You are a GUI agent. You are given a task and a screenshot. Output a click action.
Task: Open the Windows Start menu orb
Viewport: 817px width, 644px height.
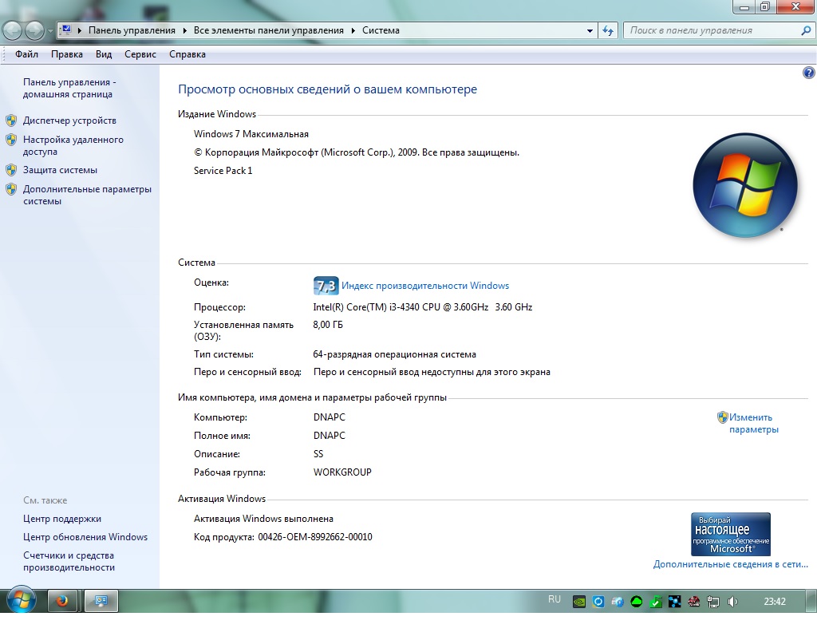[22, 601]
